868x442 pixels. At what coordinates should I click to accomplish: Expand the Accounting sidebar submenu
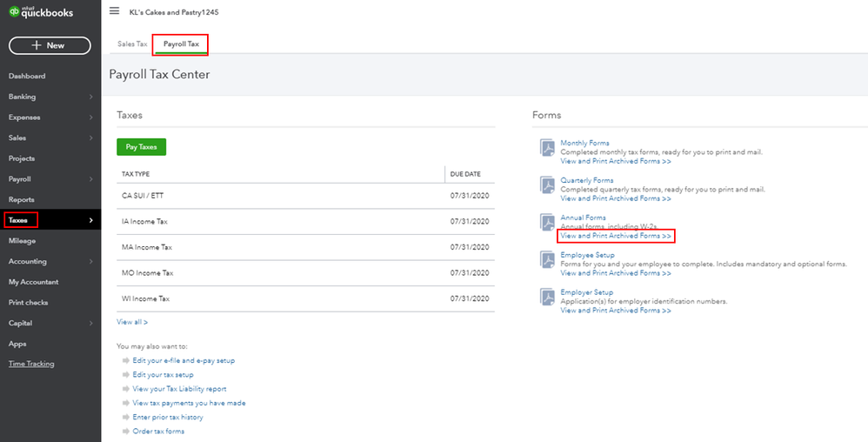click(x=90, y=261)
